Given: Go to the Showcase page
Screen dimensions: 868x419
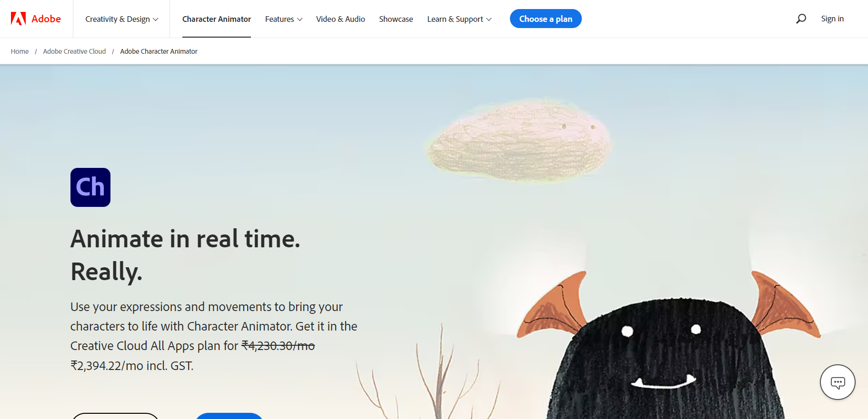Looking at the screenshot, I should 396,19.
